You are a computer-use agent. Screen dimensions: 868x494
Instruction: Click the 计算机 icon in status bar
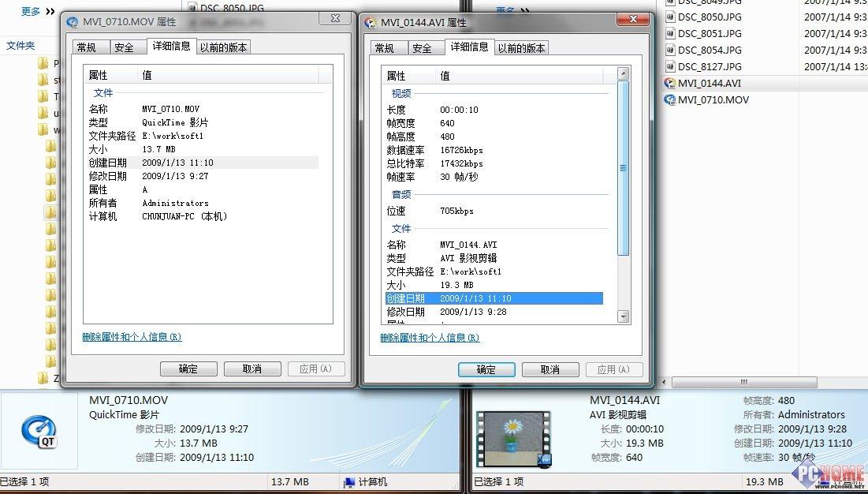click(349, 482)
